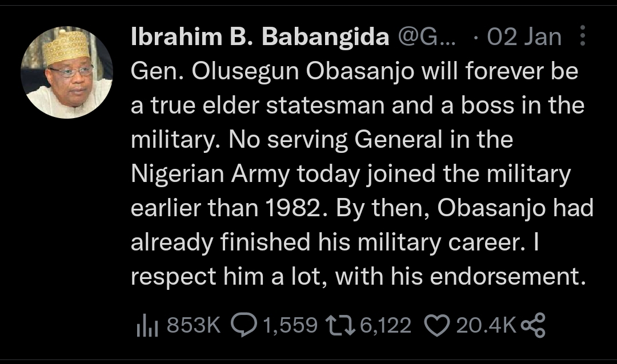The image size is (617, 364).
Task: Click the display name Ibrahim B. Babangida
Action: point(260,38)
